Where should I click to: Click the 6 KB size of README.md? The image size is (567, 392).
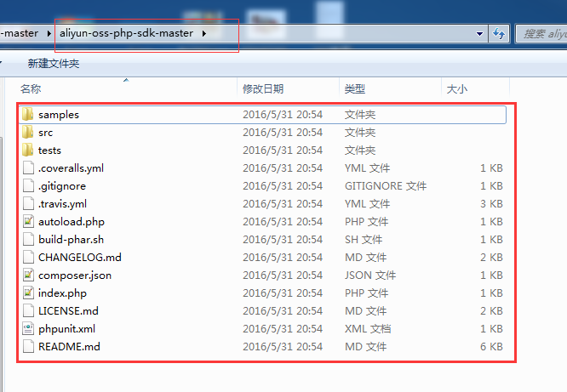click(491, 347)
